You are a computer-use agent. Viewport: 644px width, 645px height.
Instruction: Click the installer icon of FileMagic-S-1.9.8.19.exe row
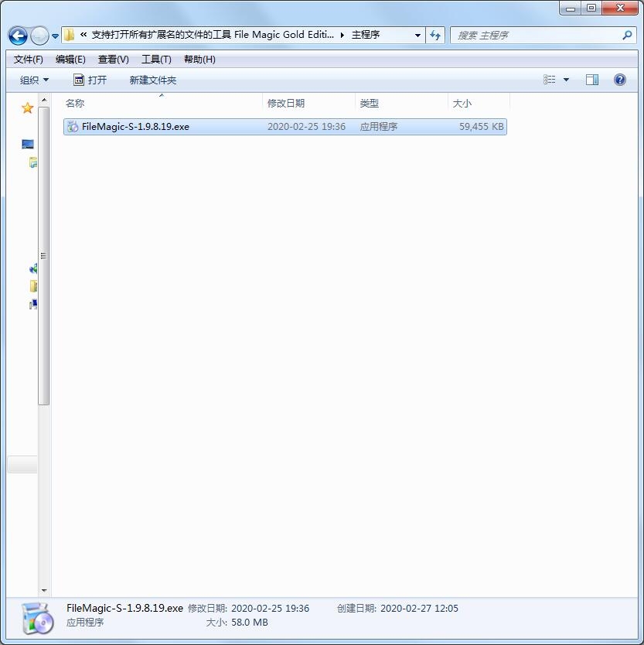coord(73,127)
